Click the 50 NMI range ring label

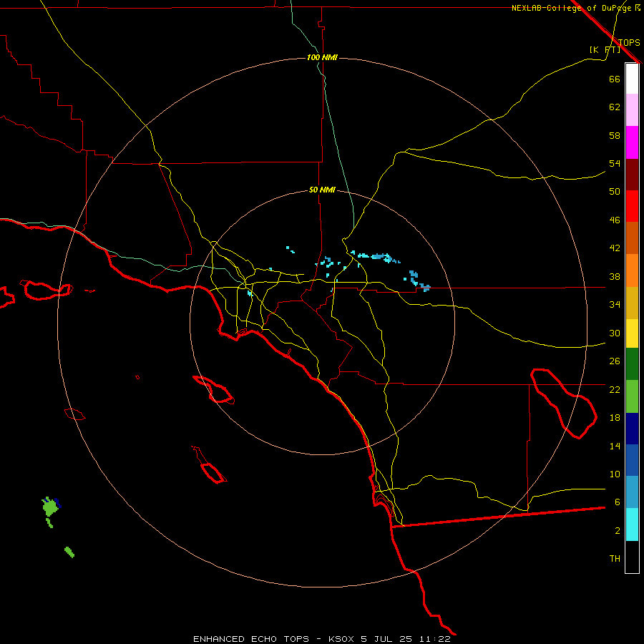click(322, 190)
